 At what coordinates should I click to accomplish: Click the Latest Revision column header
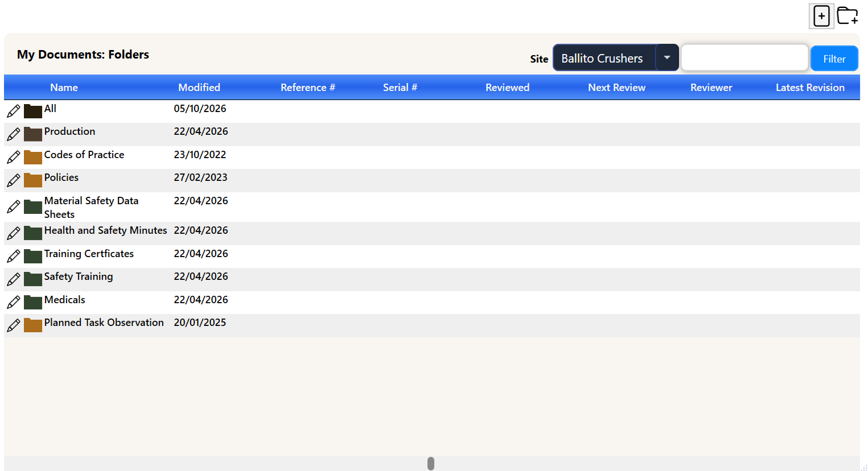pos(811,88)
